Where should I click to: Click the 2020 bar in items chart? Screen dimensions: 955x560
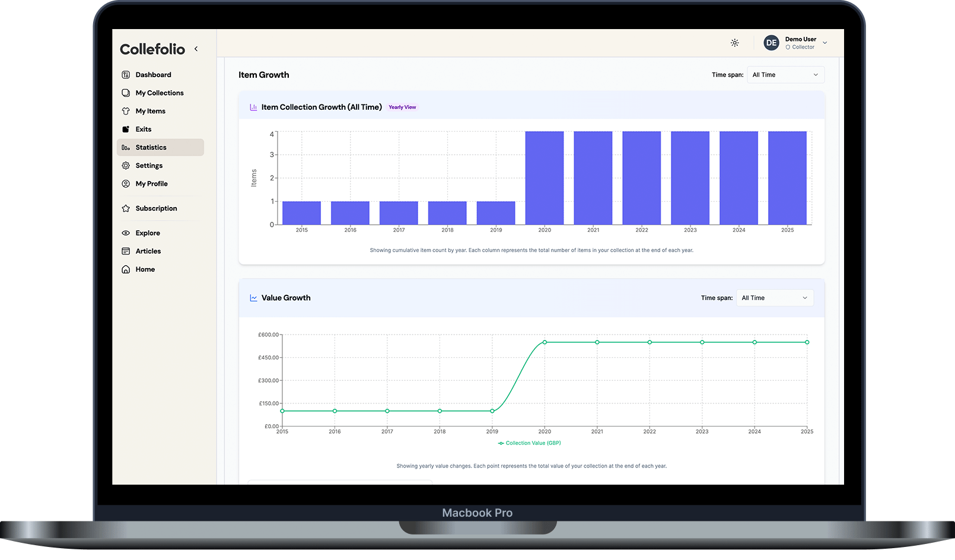544,178
